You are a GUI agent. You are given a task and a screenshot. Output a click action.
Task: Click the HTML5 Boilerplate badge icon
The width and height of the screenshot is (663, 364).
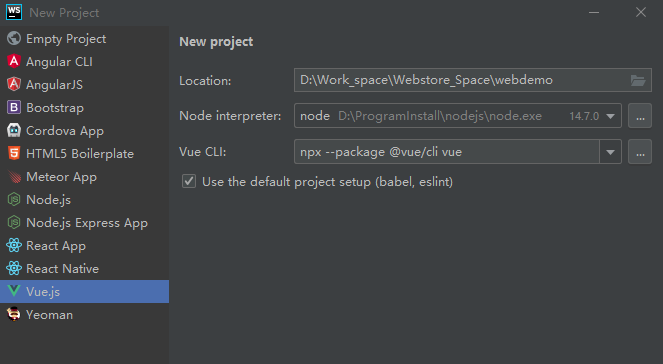click(14, 153)
